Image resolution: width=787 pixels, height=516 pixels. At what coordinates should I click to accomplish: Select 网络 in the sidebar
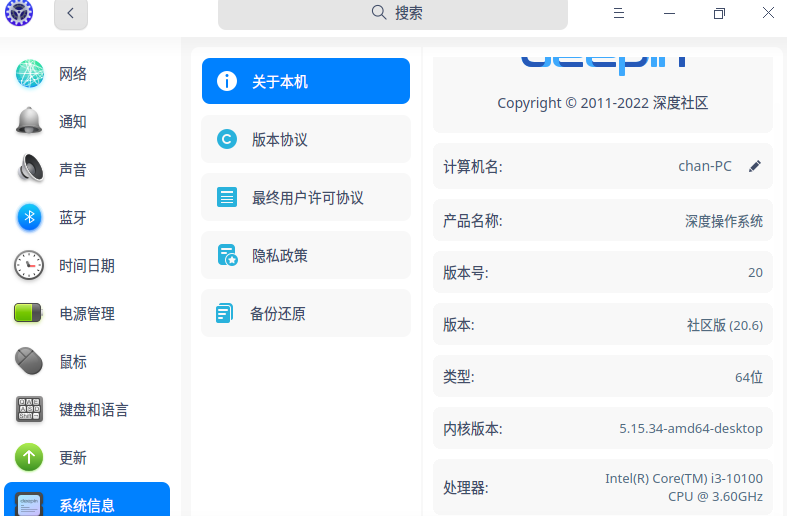[87, 74]
